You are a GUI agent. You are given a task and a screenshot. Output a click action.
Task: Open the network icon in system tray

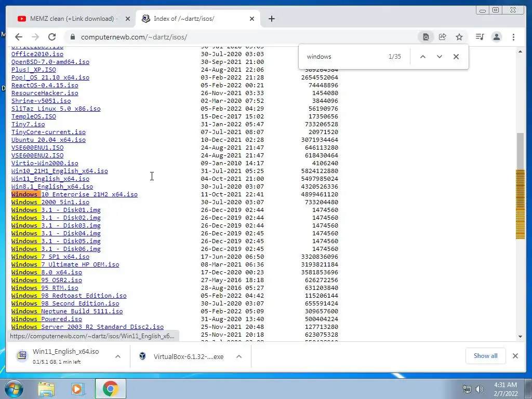click(467, 389)
